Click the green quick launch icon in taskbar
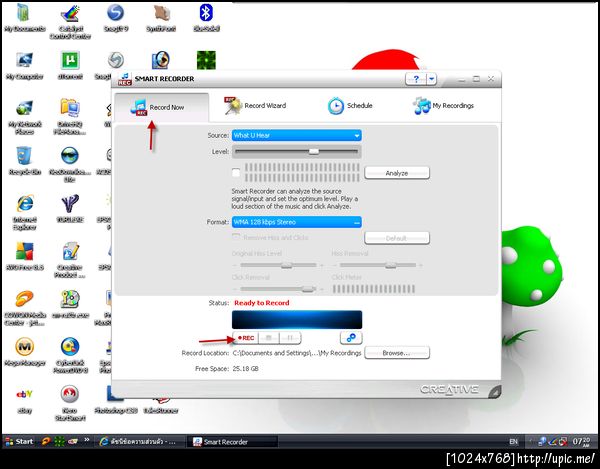This screenshot has height=469, width=600. (x=59, y=441)
